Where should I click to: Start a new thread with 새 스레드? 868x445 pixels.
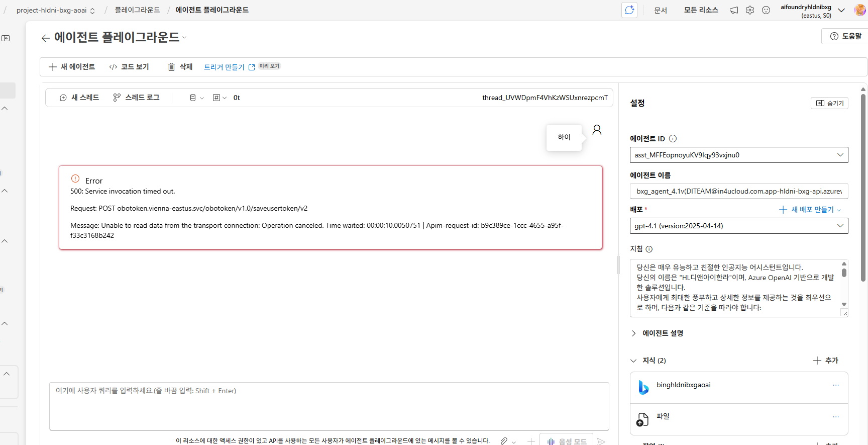pyautogui.click(x=79, y=98)
